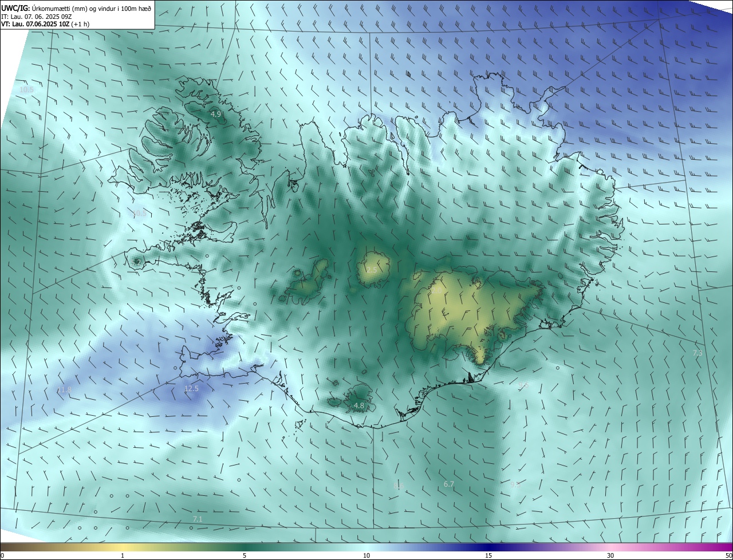Click the 6.7 value label south of Iceland

[x=449, y=484]
